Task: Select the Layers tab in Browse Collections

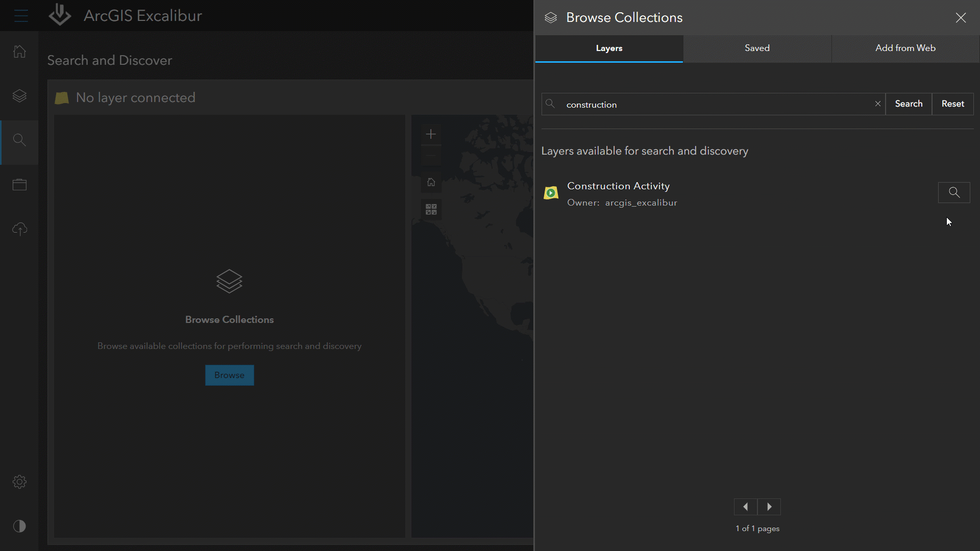Action: [608, 48]
